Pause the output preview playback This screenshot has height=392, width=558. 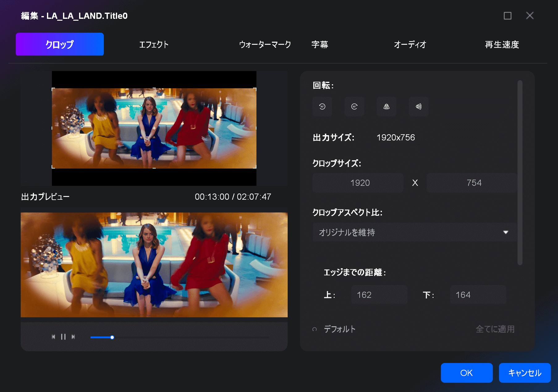point(63,337)
